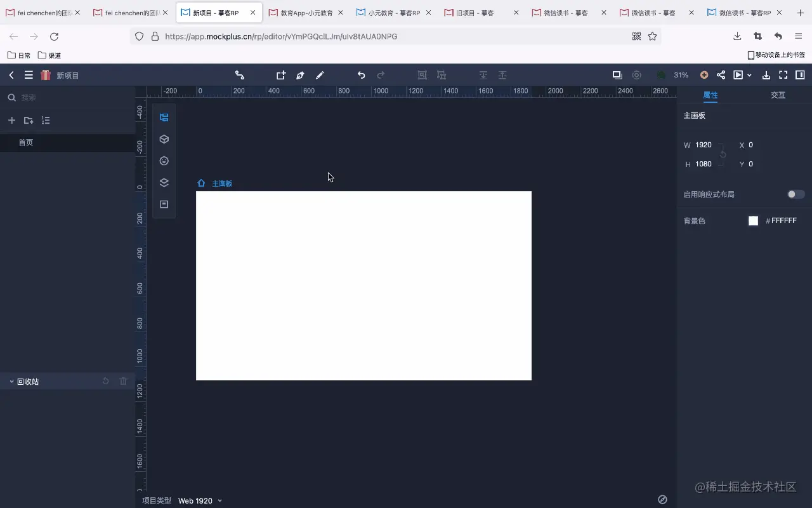Click the red gift box icon
Viewport: 812px width, 508px height.
pos(46,75)
